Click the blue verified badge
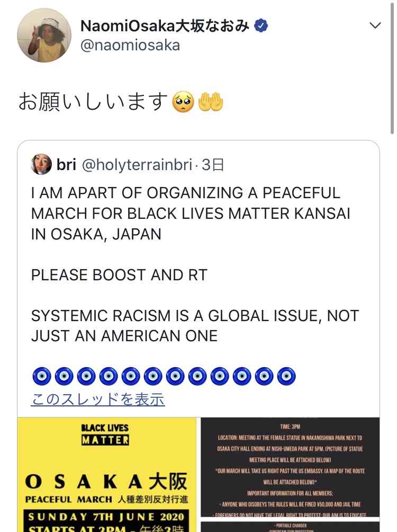 point(261,25)
